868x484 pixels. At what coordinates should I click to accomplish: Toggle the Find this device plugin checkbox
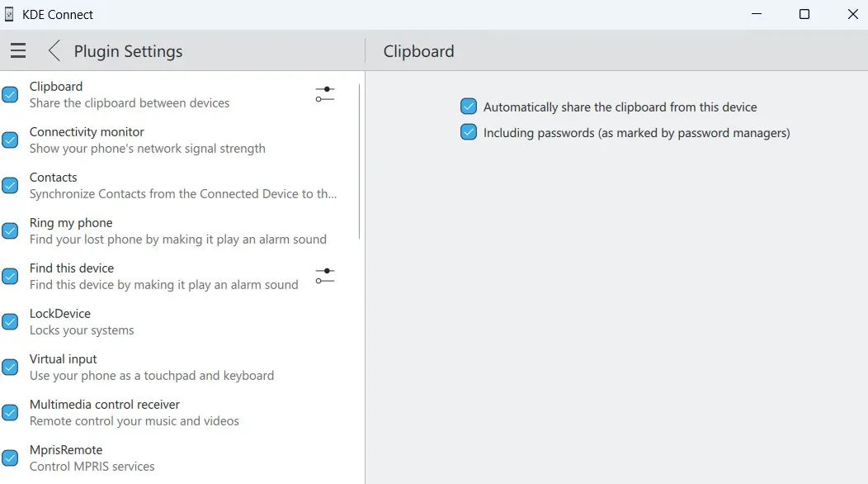(11, 276)
